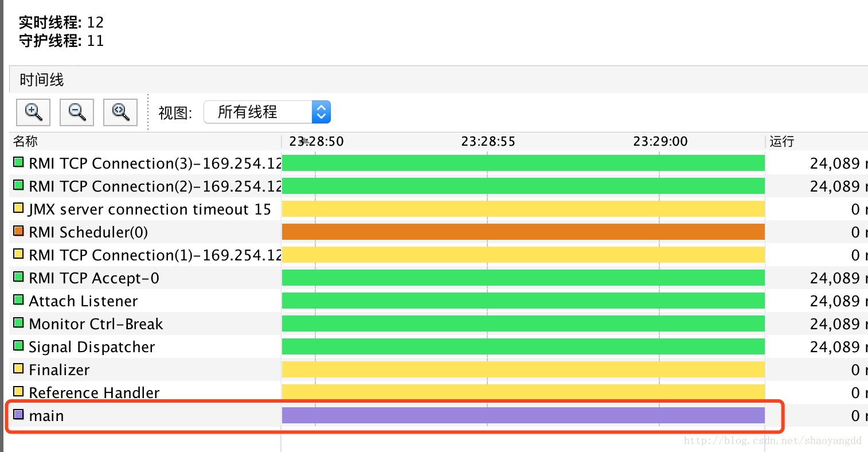868x452 pixels.
Task: Click the zoom out magnifier button
Action: (x=77, y=112)
